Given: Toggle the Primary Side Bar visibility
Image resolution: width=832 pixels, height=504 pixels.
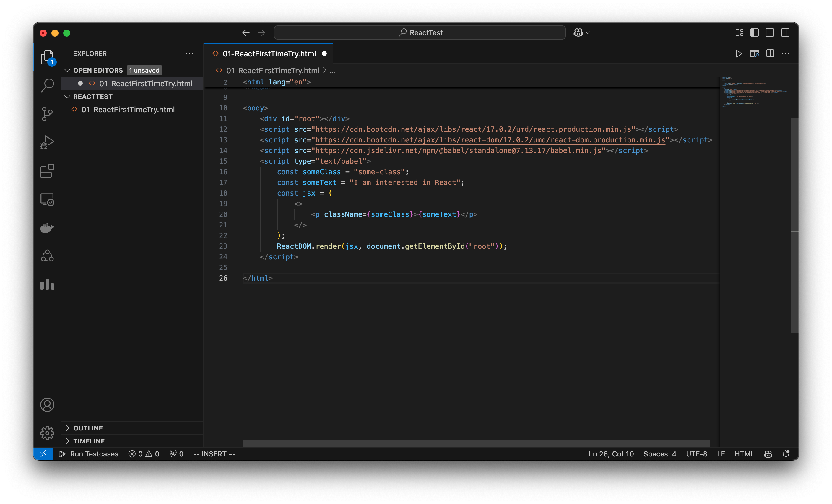Looking at the screenshot, I should [755, 32].
